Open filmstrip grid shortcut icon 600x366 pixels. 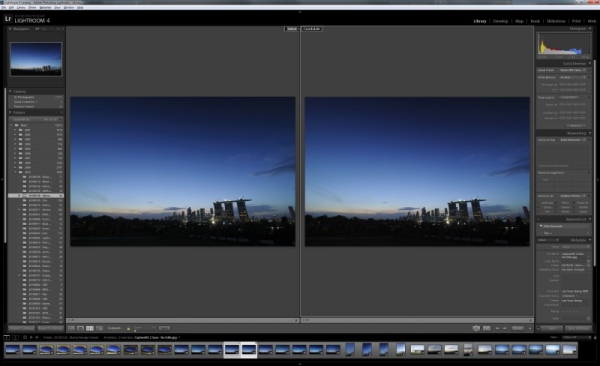click(25, 337)
